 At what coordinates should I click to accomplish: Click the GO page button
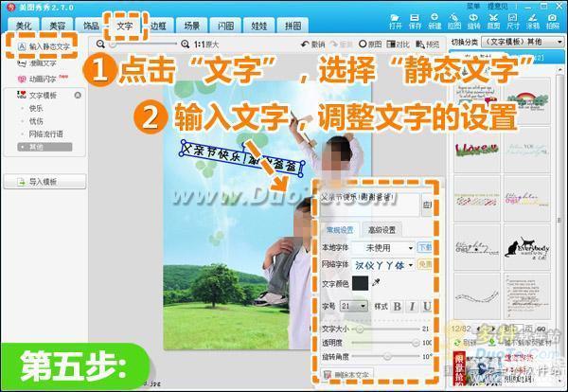coord(541,329)
